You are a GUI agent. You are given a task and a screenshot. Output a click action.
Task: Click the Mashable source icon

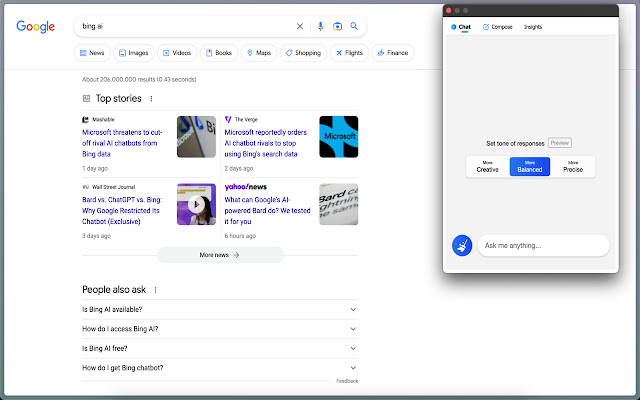tap(85, 120)
